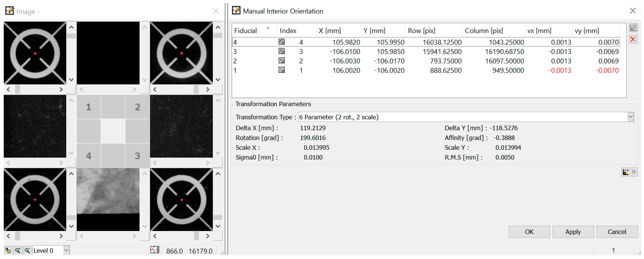
Task: Open the Transformation Type combo box
Action: tap(466, 117)
